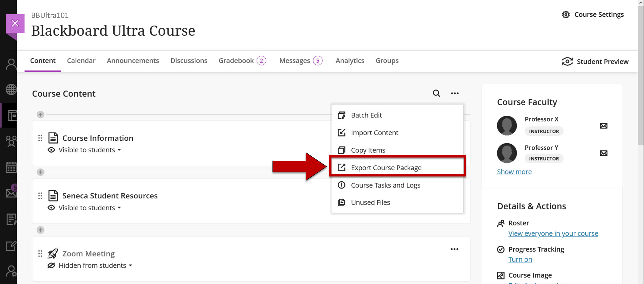The height and width of the screenshot is (284, 644).
Task: Click the Student Preview text button
Action: [602, 62]
